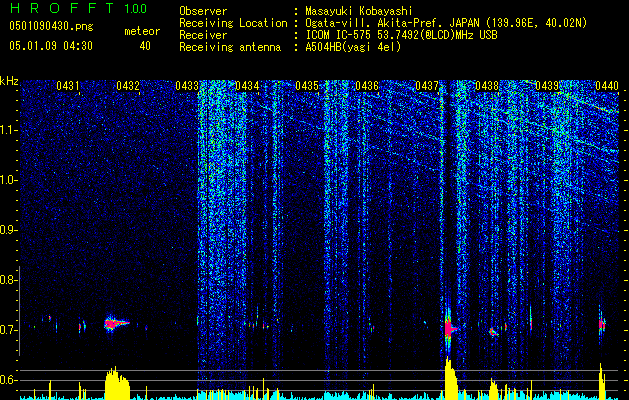
Task: Click the 'meteor' label
Action: click(142, 31)
